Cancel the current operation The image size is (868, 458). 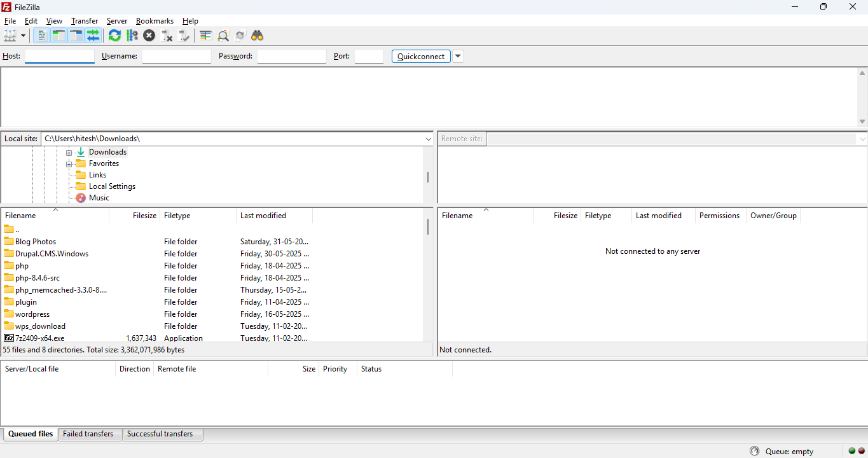point(149,36)
